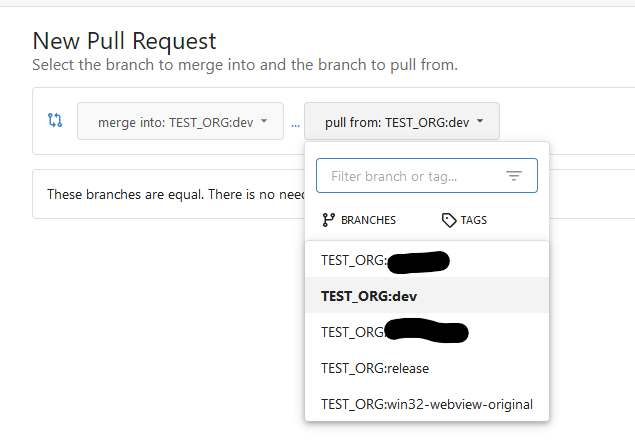The width and height of the screenshot is (635, 445).
Task: Select the redacted branch below TEST_ORG:dev
Action: pos(394,332)
